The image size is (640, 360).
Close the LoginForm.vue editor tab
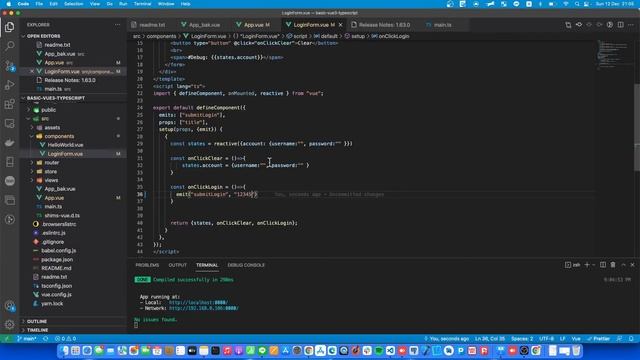coord(340,25)
